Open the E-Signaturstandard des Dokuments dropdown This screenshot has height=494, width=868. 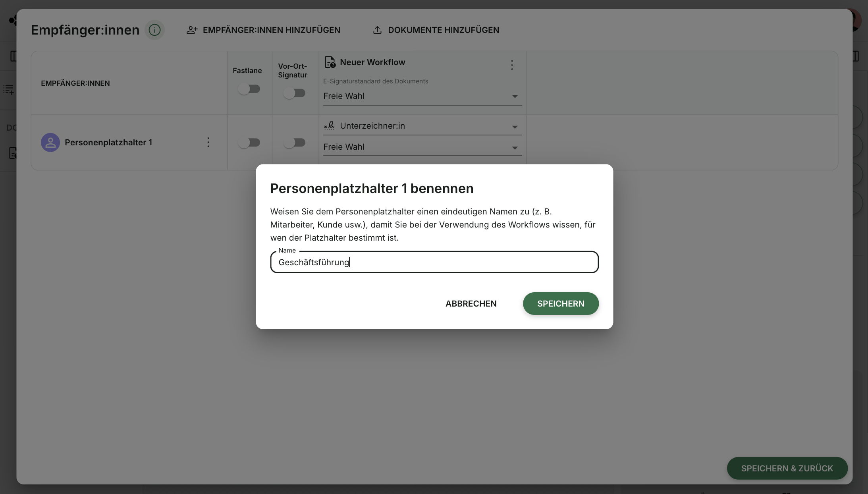coord(422,96)
